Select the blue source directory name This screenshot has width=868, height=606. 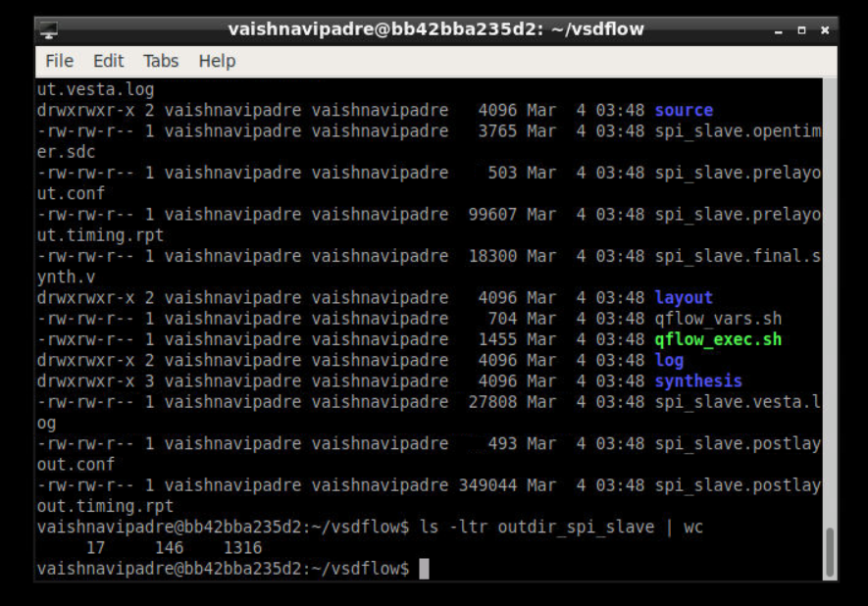tap(684, 110)
